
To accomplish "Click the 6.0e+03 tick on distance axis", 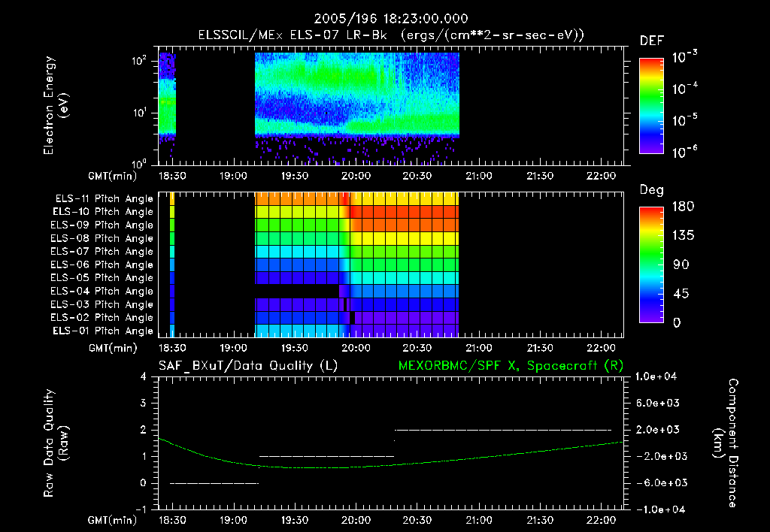I will coord(657,403).
